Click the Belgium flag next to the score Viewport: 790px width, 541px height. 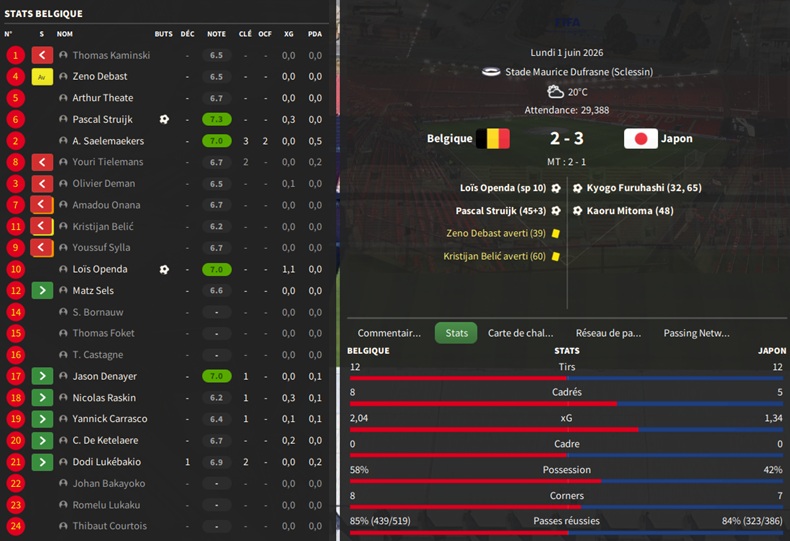tap(493, 139)
